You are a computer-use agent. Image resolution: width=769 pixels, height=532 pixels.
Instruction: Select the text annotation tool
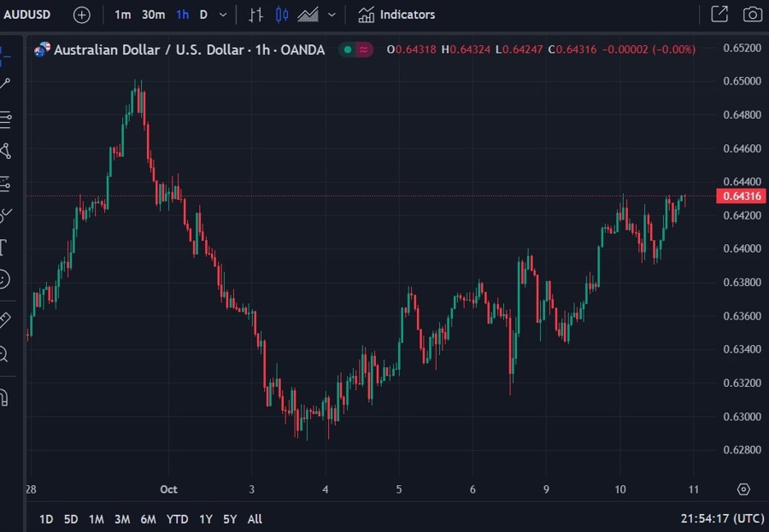[x=3, y=247]
